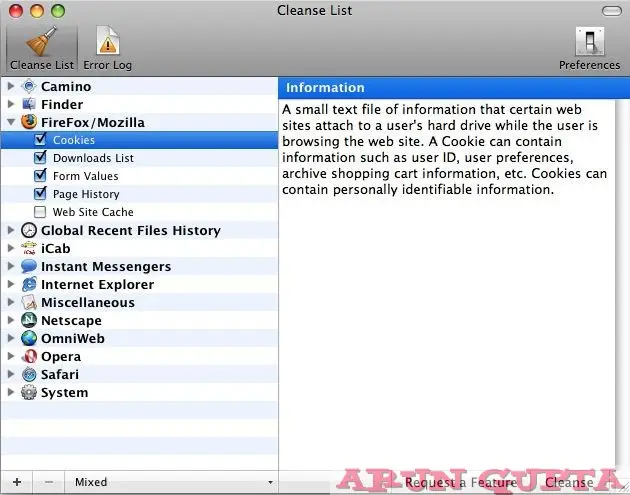Click the OmniWeb globe icon
Screen dimensions: 630x495
(29, 338)
